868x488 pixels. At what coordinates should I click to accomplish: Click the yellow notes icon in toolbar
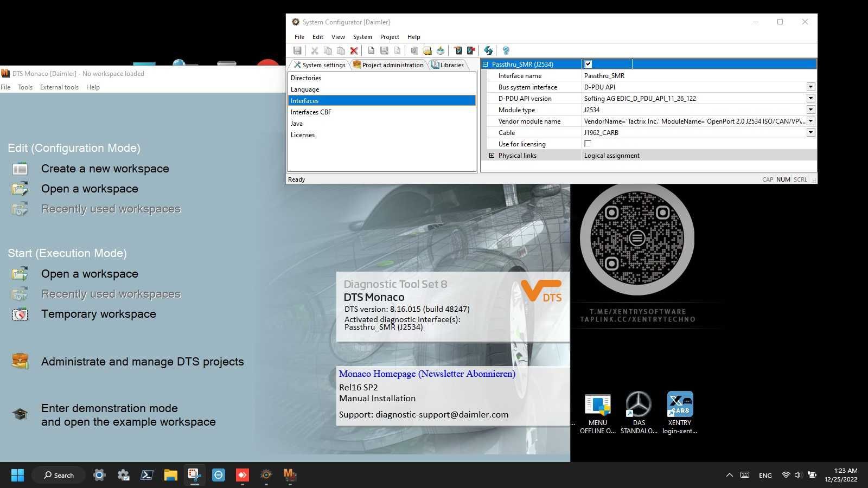[x=427, y=50]
